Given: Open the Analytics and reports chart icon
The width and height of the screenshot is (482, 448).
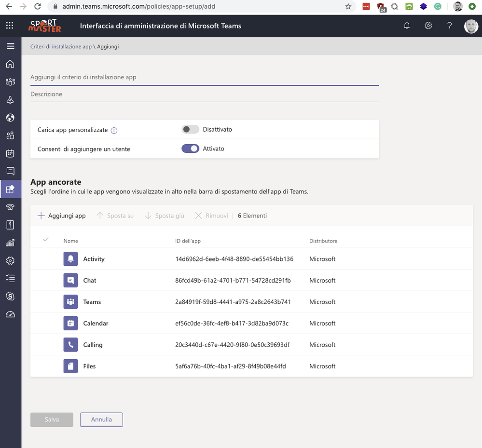Looking at the screenshot, I should point(10,243).
